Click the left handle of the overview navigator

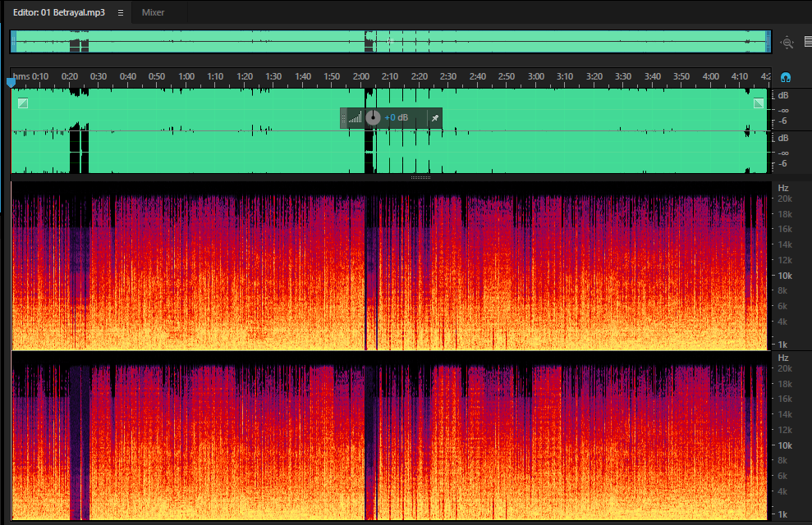(14, 41)
